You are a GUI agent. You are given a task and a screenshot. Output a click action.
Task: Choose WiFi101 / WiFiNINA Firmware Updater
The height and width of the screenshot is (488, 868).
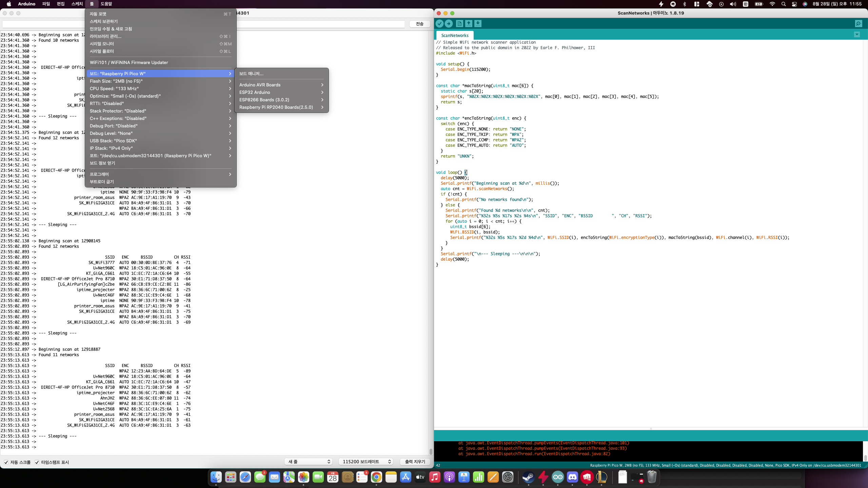160,62
